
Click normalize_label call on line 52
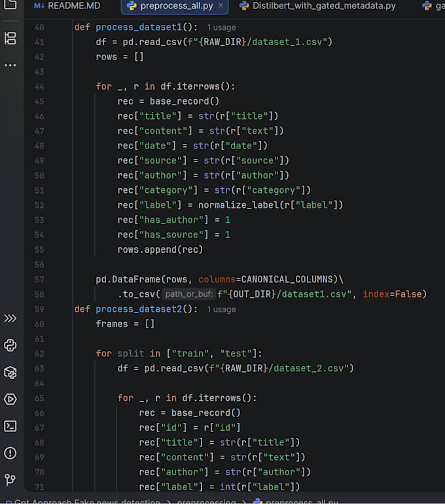238,205
